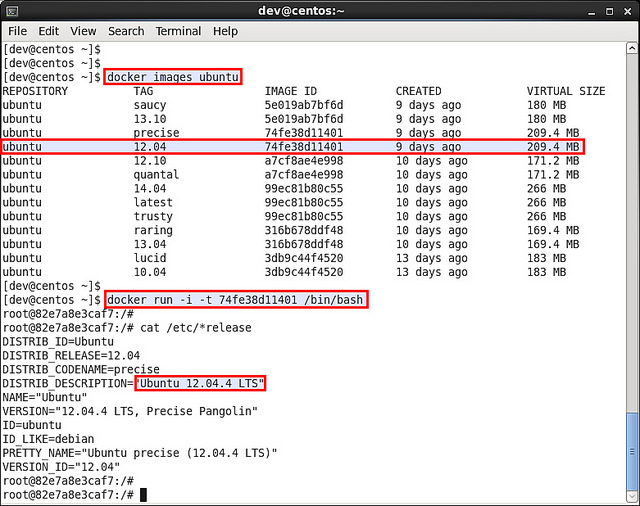
Task: Click the terminal cursor at the last prompt
Action: (x=144, y=495)
